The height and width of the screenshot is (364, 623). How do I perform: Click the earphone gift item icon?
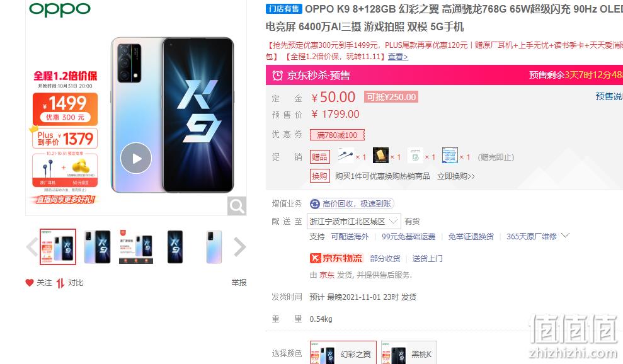(x=345, y=156)
